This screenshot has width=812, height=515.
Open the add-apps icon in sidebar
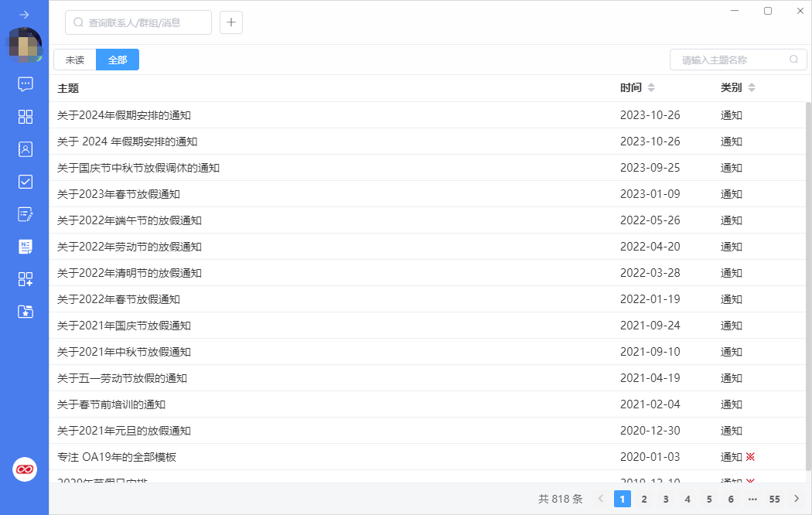click(25, 279)
